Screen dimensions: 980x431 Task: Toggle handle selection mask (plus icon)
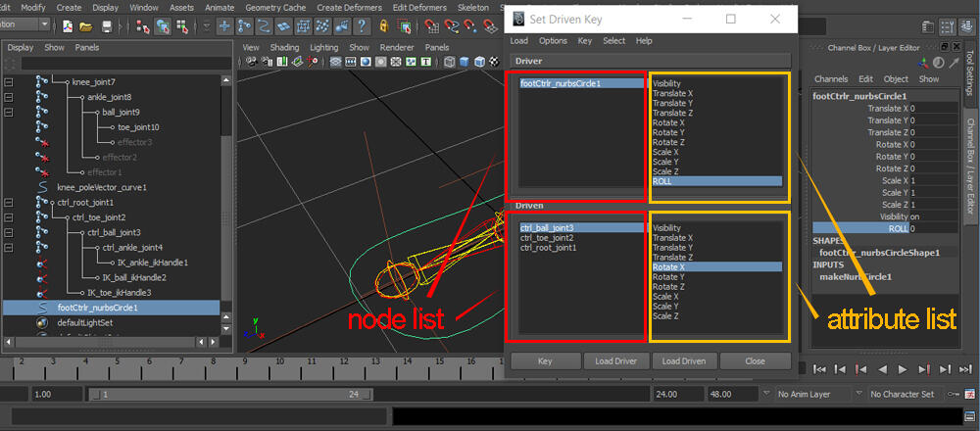tap(225, 25)
